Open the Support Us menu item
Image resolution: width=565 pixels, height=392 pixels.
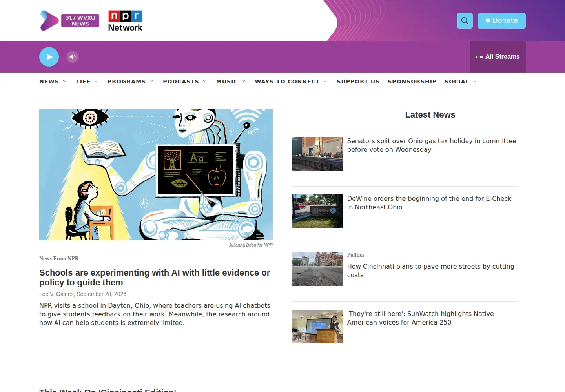pos(358,82)
